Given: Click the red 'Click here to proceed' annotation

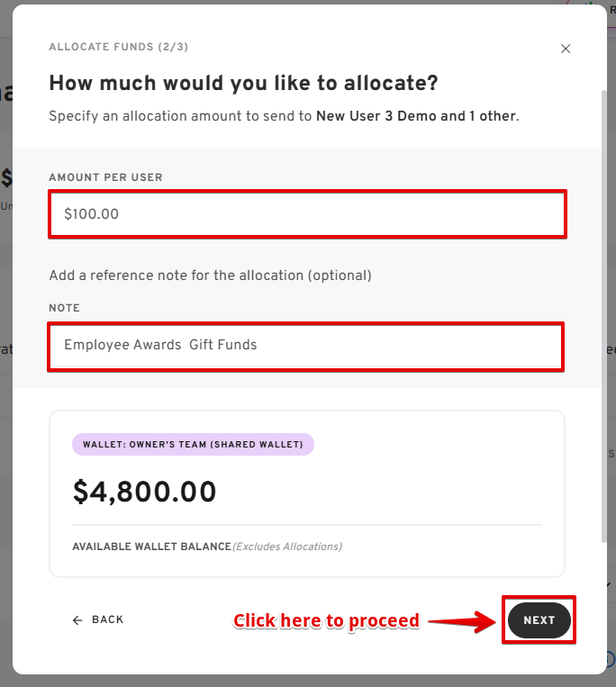Looking at the screenshot, I should (326, 620).
